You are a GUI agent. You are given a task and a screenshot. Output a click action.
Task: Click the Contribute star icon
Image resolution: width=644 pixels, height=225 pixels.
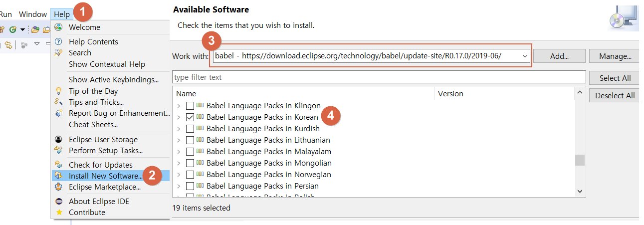coord(59,213)
